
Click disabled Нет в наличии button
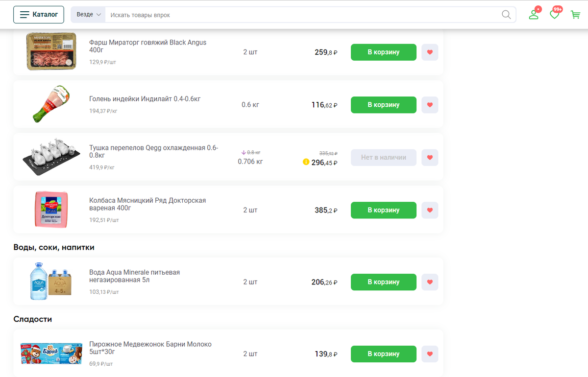[x=384, y=158]
